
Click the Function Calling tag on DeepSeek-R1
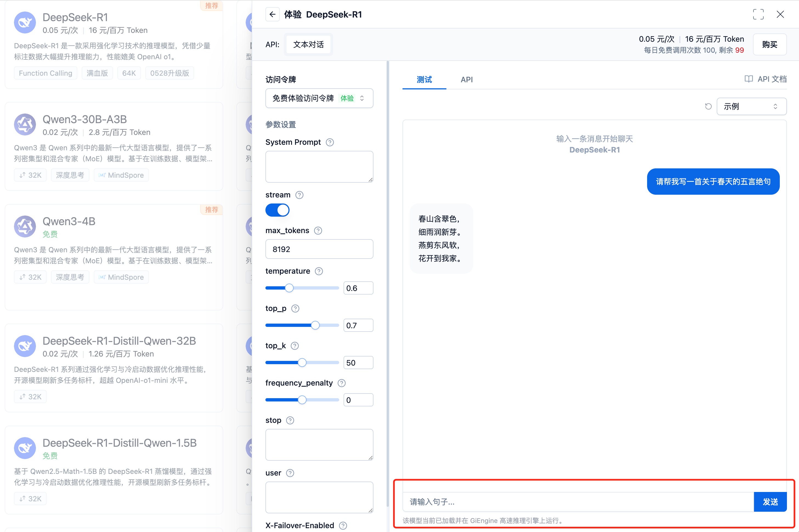point(46,73)
